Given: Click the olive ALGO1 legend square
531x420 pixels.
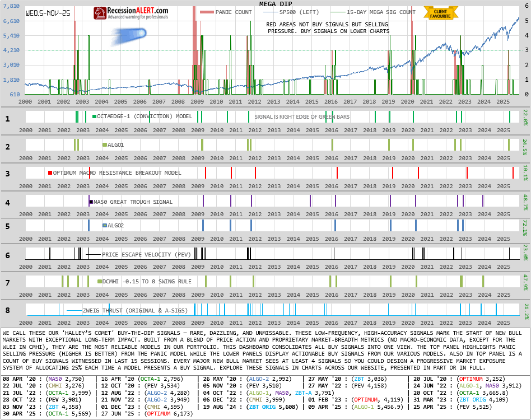Looking at the screenshot, I should coord(104,145).
